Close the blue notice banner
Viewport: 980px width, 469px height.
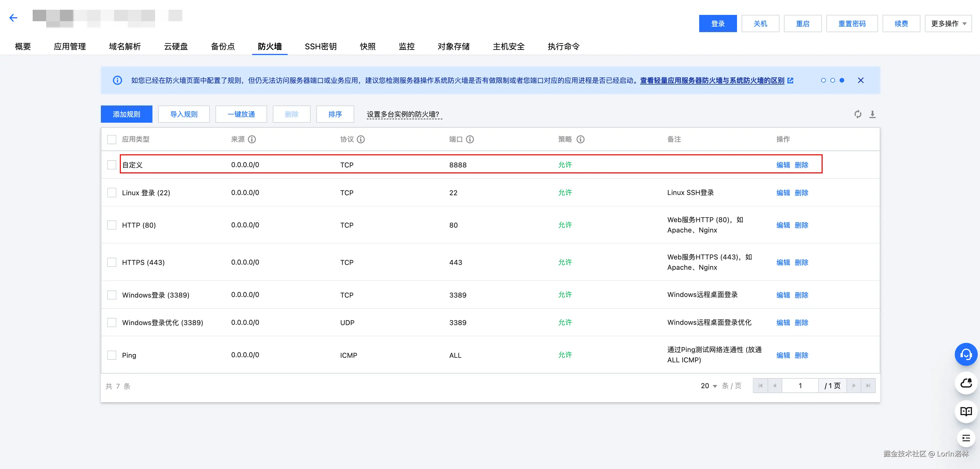(x=861, y=80)
